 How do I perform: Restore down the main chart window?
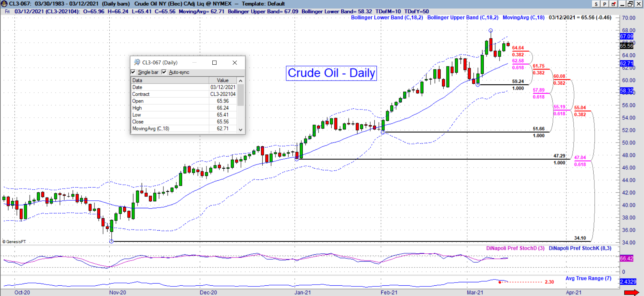(x=631, y=4)
